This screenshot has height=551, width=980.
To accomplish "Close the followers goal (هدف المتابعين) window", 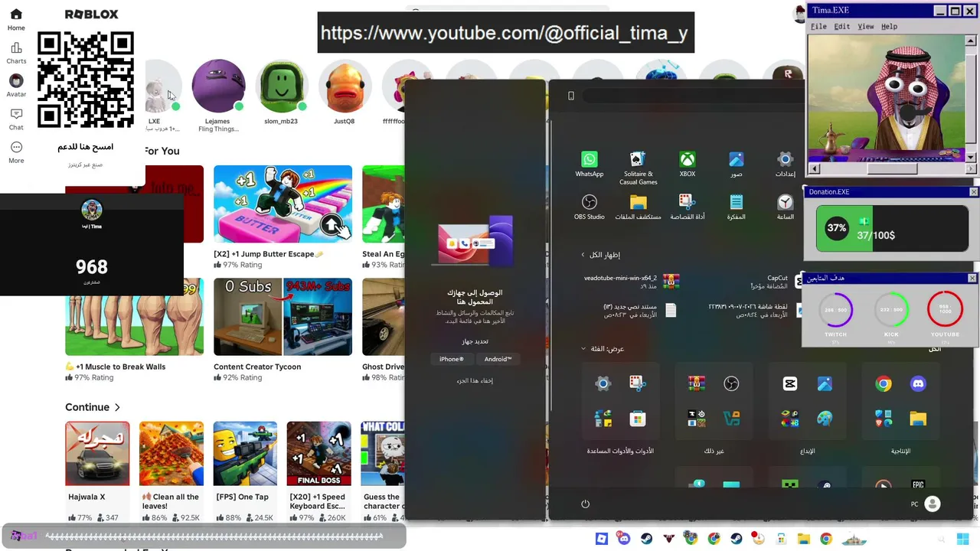I will tap(972, 278).
